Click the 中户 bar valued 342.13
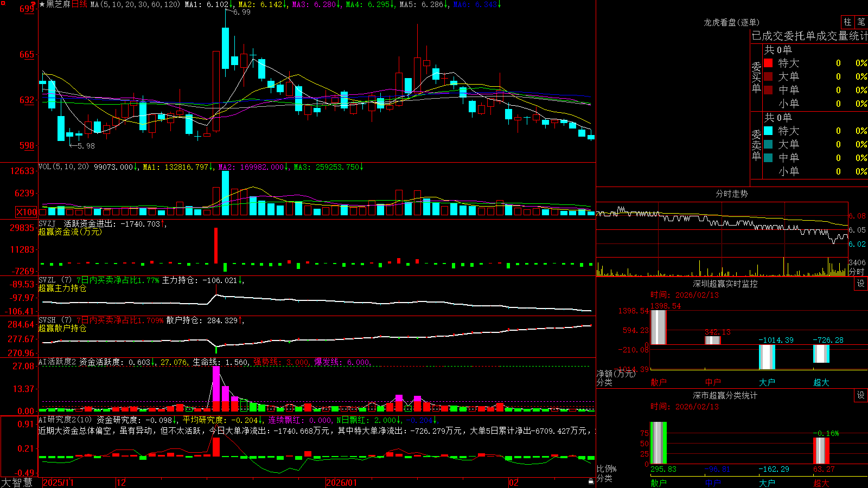868x488 pixels. (713, 340)
